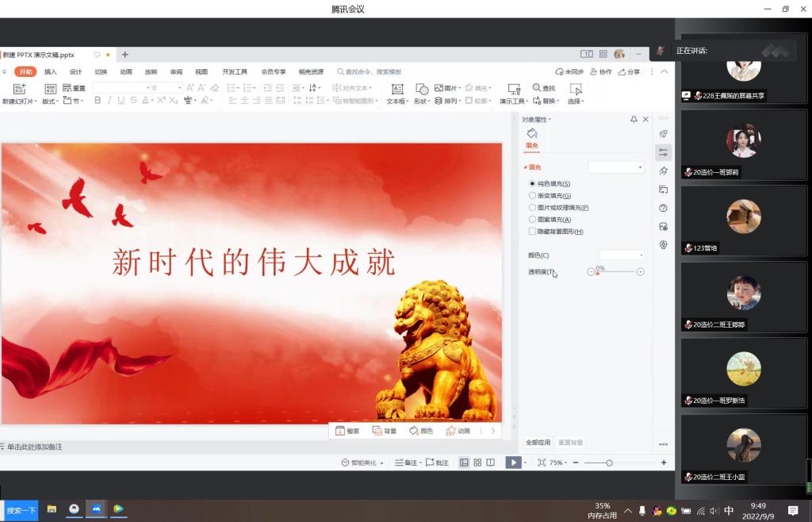Open the Color (颜色) dropdown

pos(622,255)
